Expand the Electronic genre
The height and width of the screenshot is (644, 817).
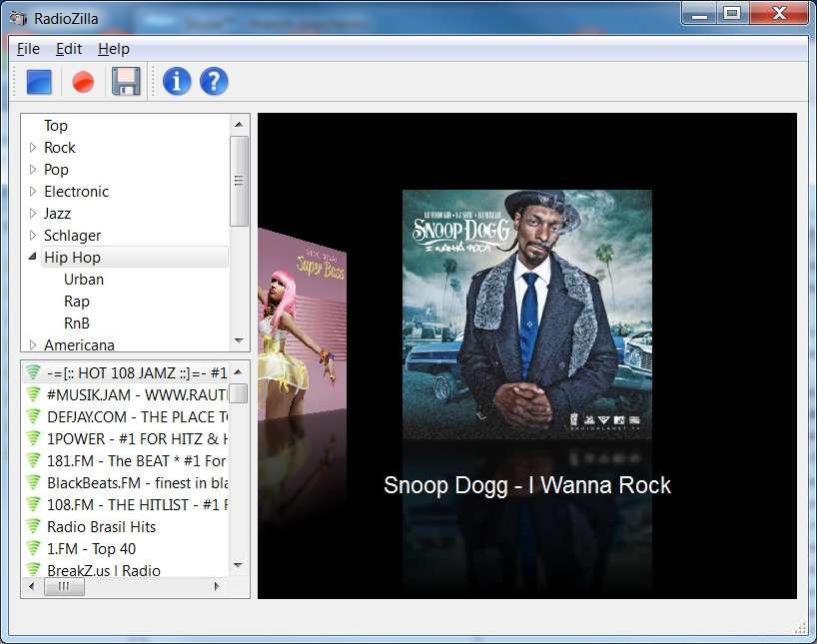(33, 192)
